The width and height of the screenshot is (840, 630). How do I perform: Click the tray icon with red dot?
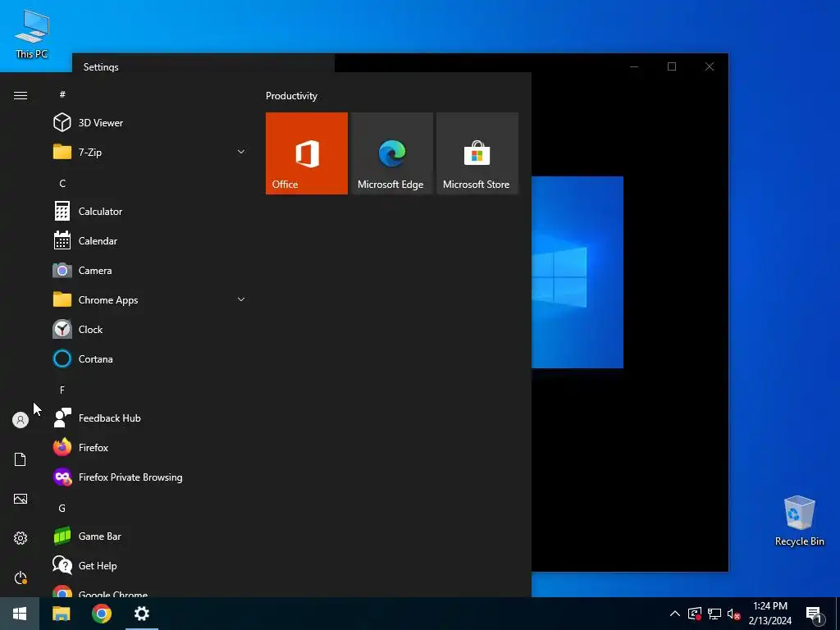click(695, 614)
